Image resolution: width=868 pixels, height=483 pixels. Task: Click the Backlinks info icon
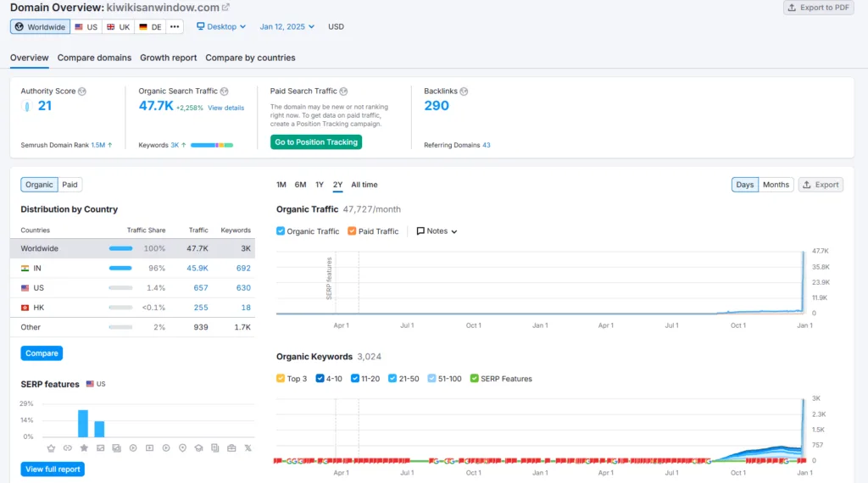coord(464,92)
